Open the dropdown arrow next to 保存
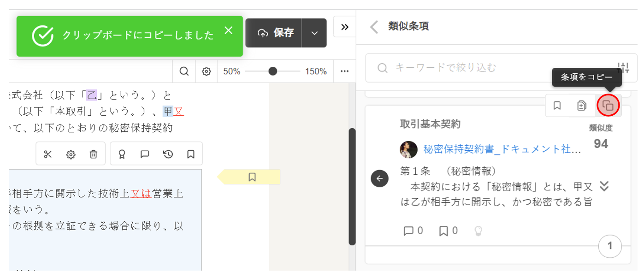This screenshot has width=644, height=272. pos(314,33)
